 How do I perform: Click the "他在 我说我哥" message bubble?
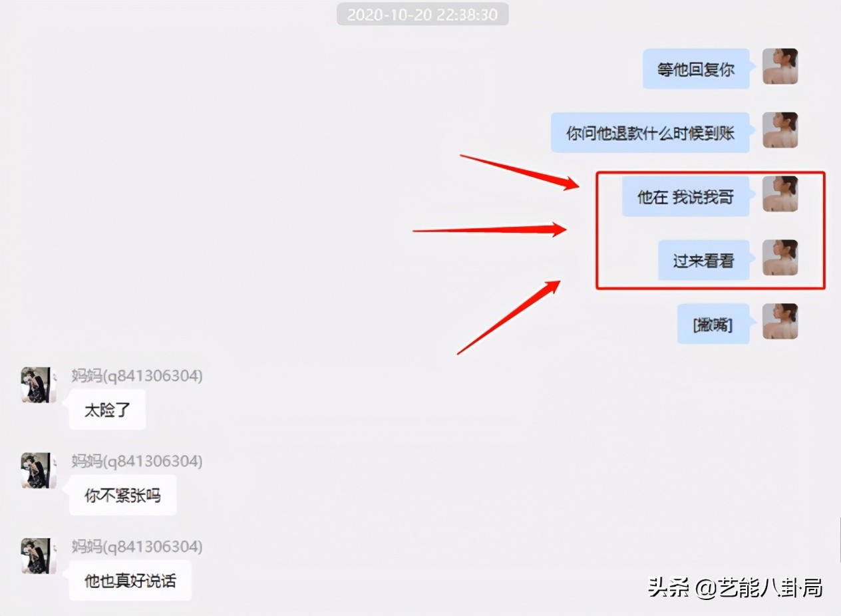[x=686, y=196]
